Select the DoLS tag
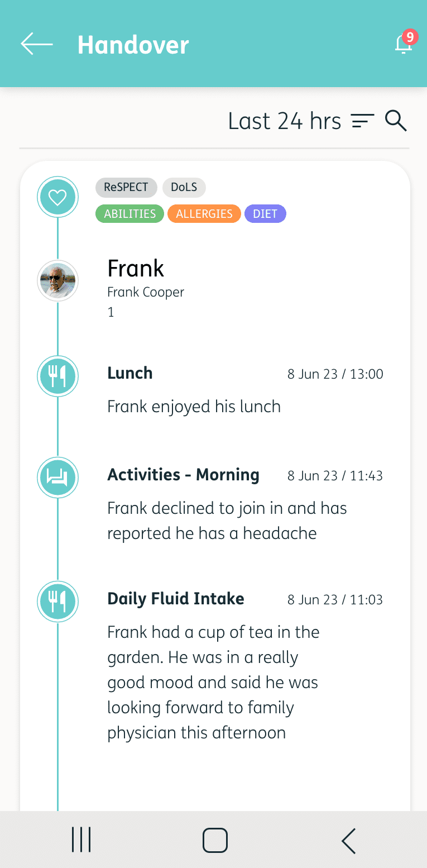Viewport: 427px width, 868px height. tap(184, 187)
